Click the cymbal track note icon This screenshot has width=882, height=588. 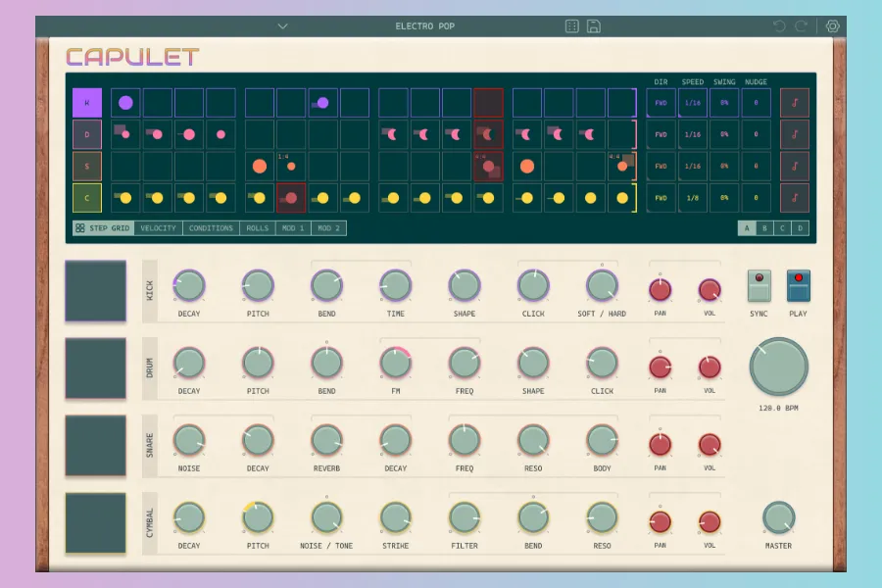point(795,198)
